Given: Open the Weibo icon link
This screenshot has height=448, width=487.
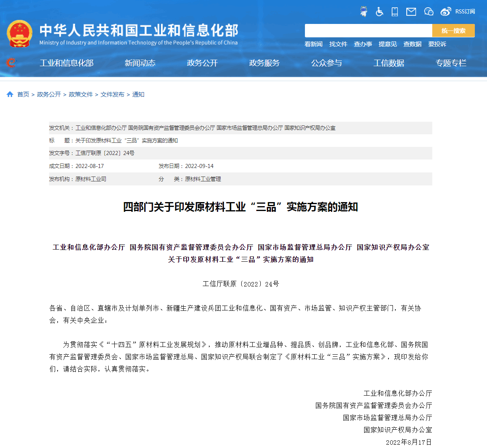Looking at the screenshot, I should tap(446, 12).
